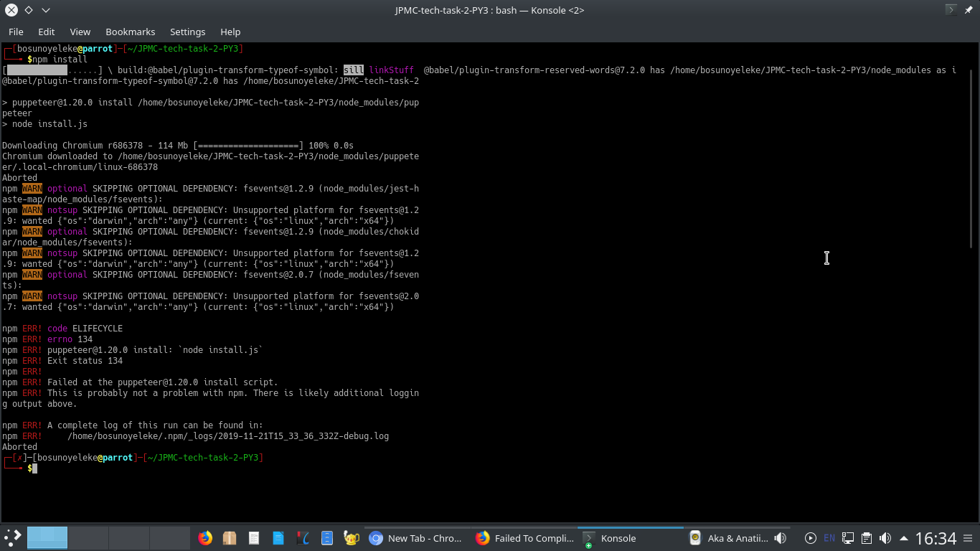Open the network settings tray icon

pos(848,538)
